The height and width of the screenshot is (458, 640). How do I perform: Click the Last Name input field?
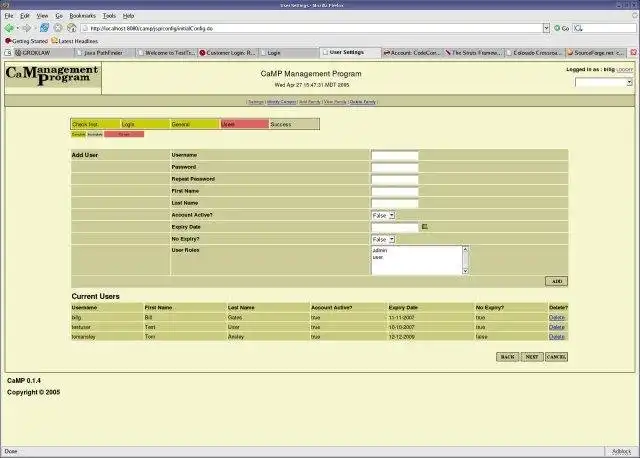(x=395, y=203)
